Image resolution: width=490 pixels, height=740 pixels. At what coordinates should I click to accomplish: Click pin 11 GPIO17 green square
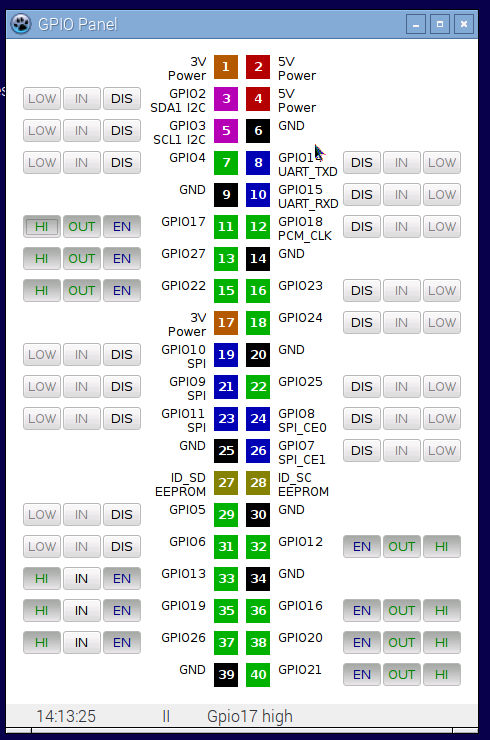[x=226, y=227]
